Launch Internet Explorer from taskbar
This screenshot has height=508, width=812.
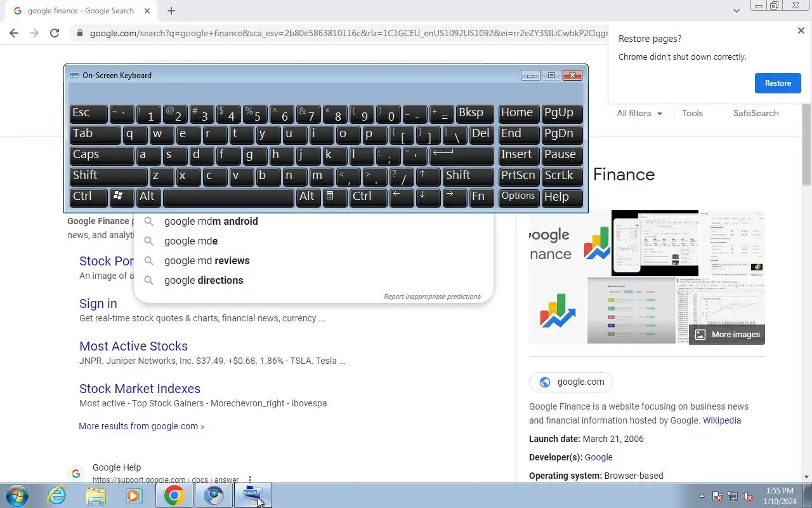click(56, 495)
